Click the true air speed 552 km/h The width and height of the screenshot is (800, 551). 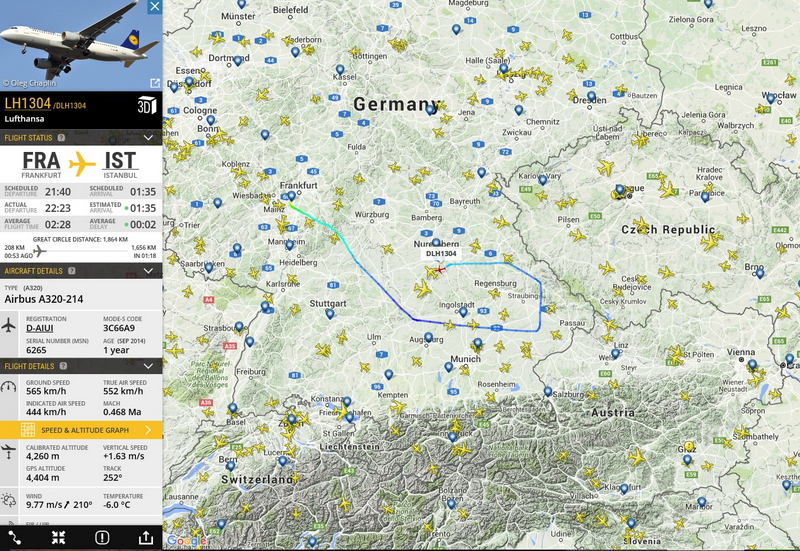(123, 391)
